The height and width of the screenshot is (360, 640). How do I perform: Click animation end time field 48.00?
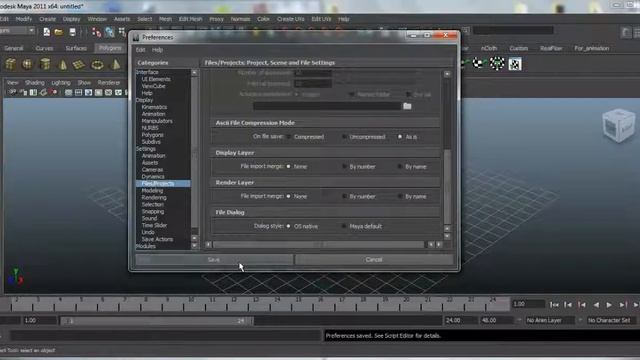pyautogui.click(x=496, y=320)
